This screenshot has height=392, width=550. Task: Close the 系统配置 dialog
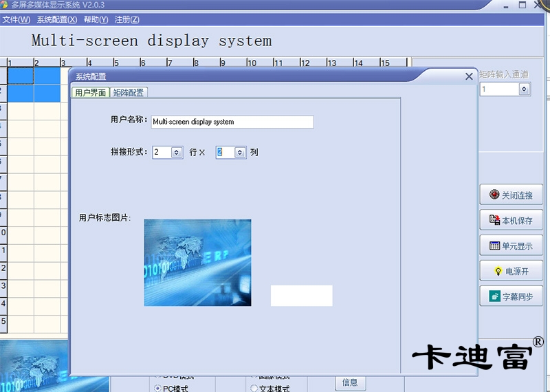coord(469,76)
